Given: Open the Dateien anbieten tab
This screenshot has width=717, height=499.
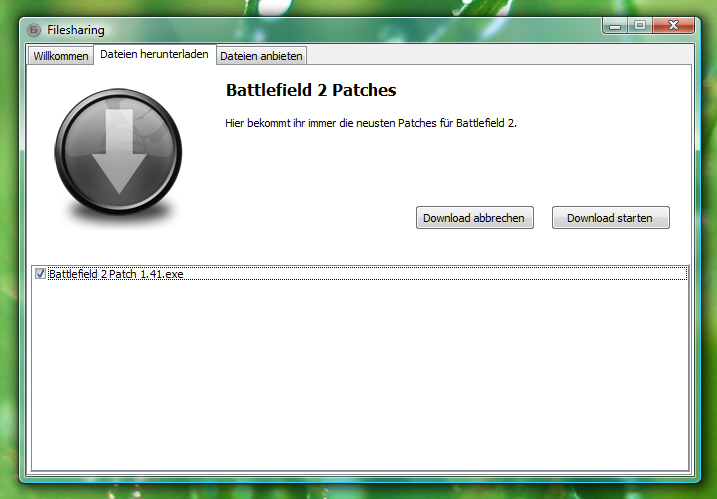Looking at the screenshot, I should tap(261, 56).
